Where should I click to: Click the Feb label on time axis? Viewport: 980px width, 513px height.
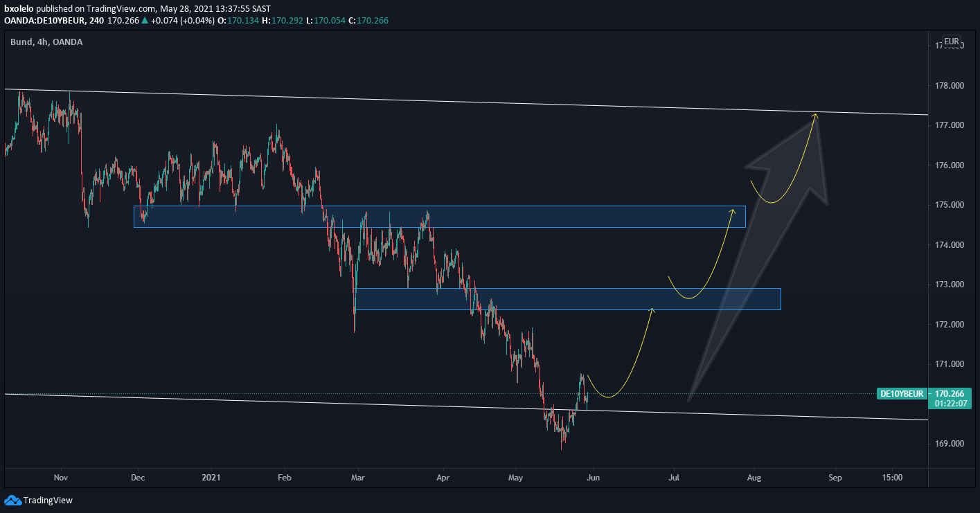coord(283,477)
